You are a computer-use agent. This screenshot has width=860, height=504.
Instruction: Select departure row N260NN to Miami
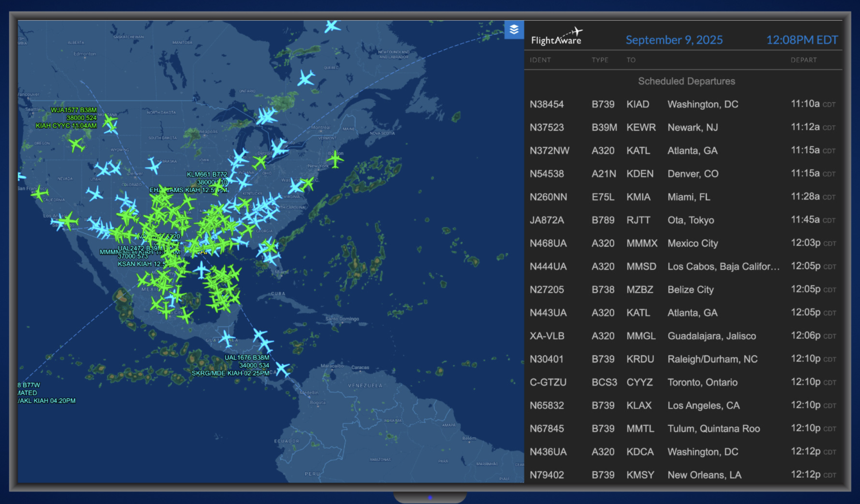(683, 197)
